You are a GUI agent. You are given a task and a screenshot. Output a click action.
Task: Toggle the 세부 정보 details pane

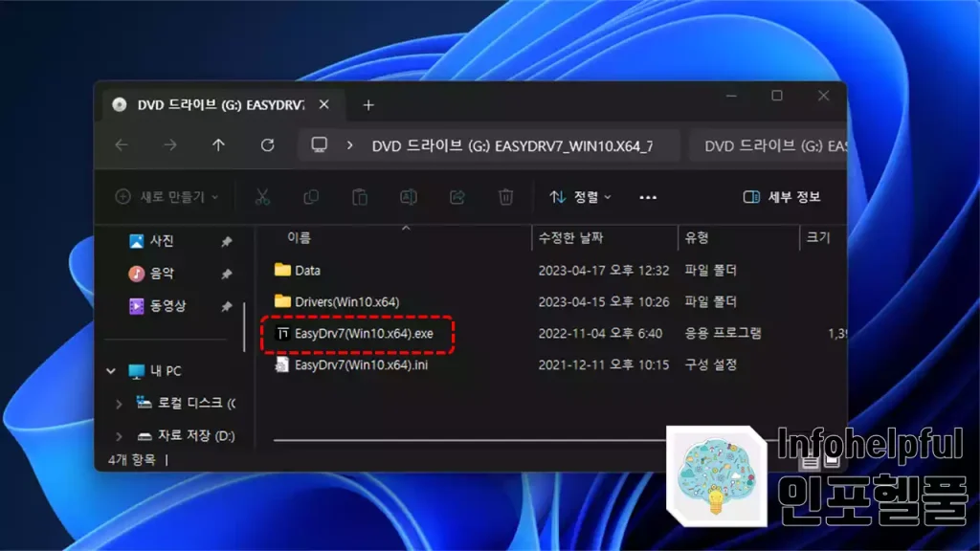click(781, 197)
